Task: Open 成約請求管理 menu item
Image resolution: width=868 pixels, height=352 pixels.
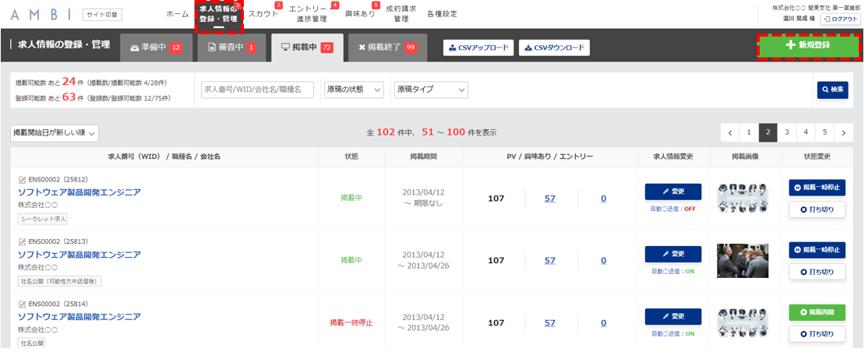Action: [400, 14]
